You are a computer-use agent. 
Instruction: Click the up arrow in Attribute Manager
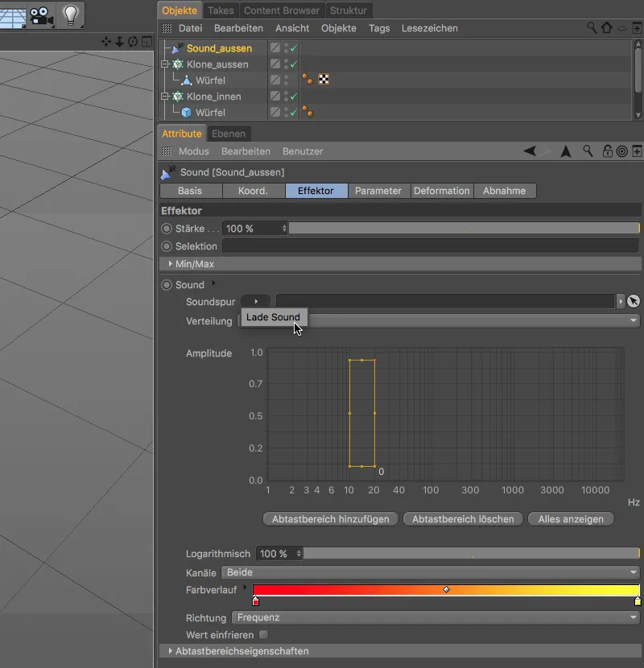566,151
